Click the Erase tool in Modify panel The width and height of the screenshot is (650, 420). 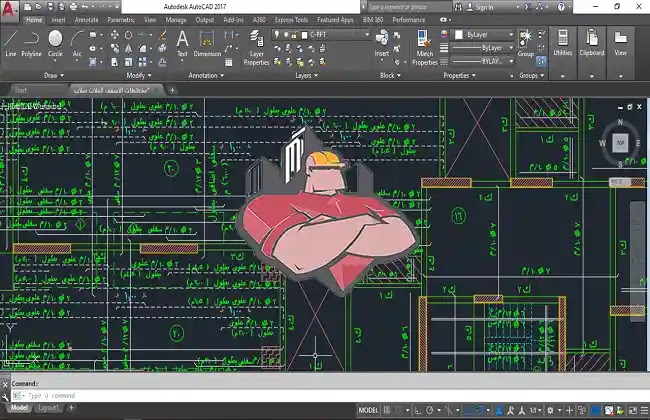pos(163,35)
